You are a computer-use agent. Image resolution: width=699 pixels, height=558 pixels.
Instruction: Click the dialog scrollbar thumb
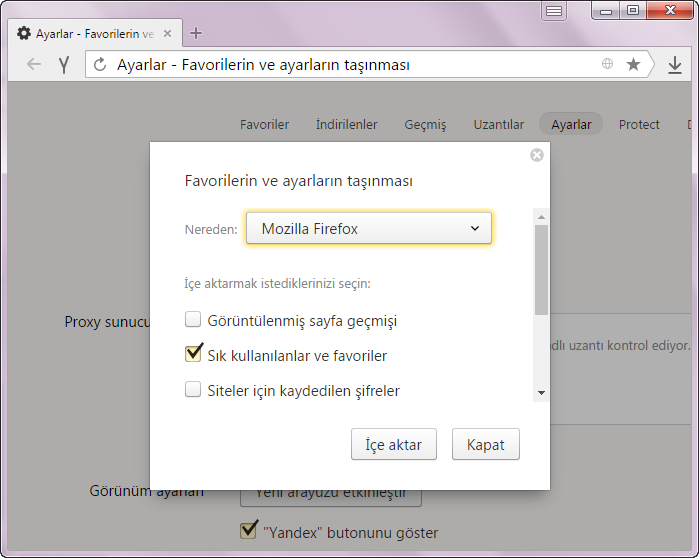pos(541,270)
